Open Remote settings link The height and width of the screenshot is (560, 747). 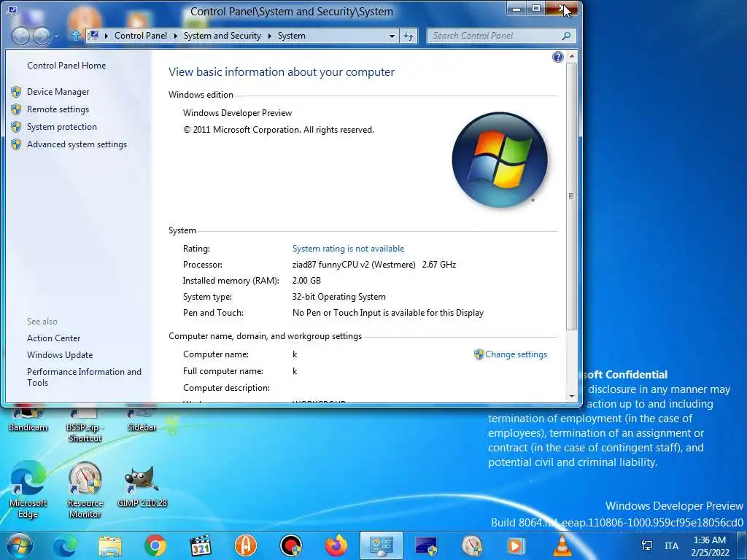[58, 109]
